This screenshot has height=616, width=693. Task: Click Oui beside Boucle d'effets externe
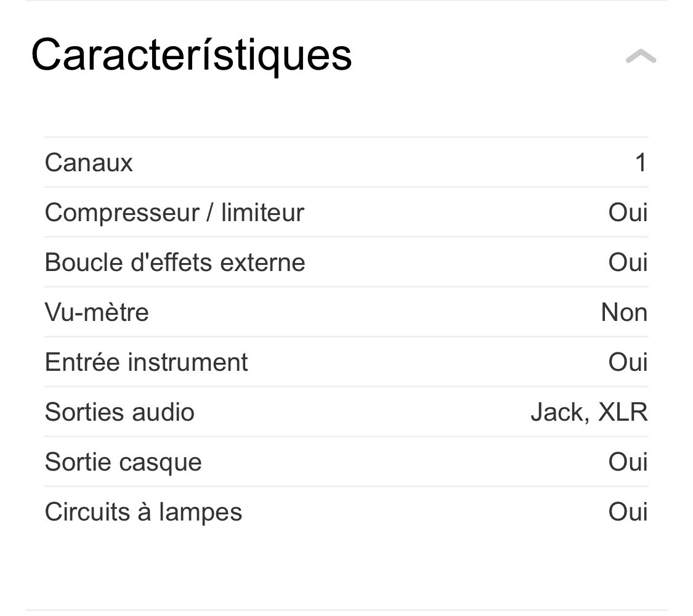628,263
